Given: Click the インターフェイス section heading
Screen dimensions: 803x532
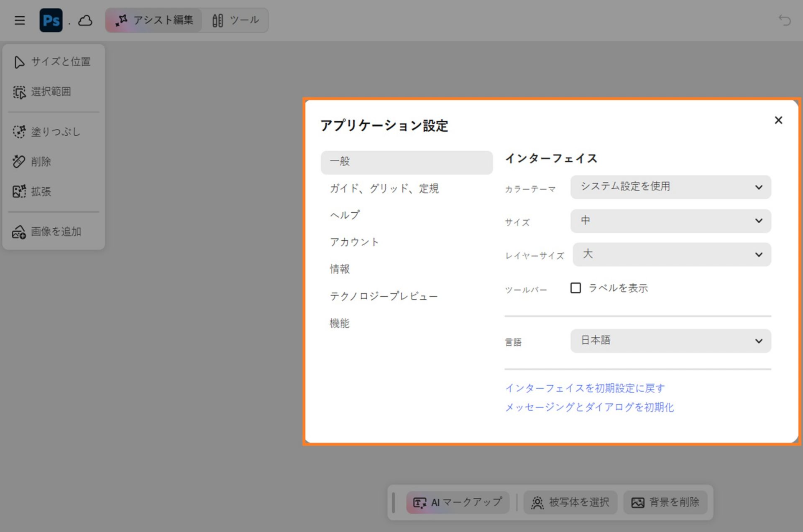Looking at the screenshot, I should [551, 158].
